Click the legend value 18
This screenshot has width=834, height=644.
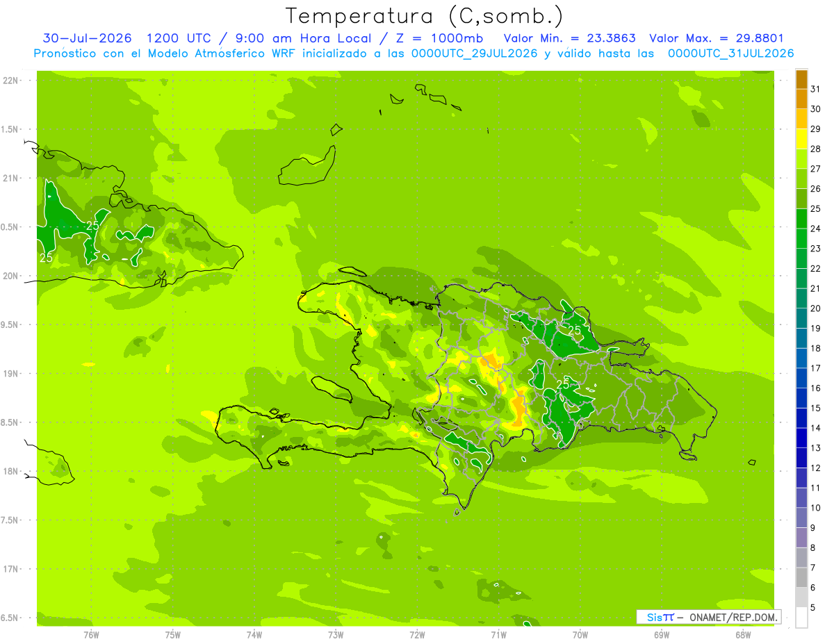coord(815,348)
